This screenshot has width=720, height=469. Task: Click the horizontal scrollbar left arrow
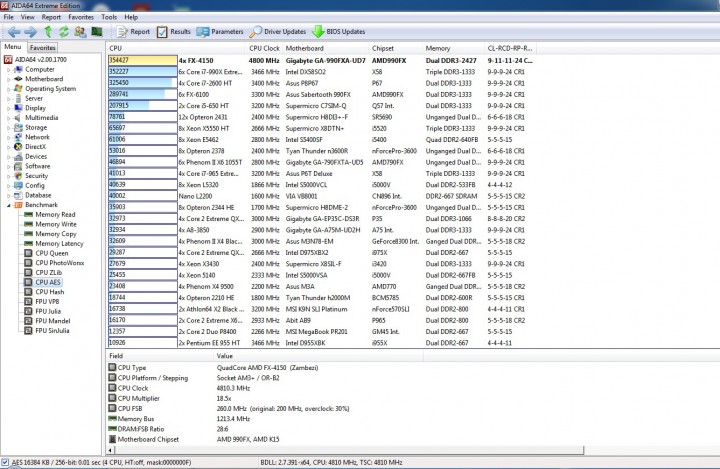111,450
